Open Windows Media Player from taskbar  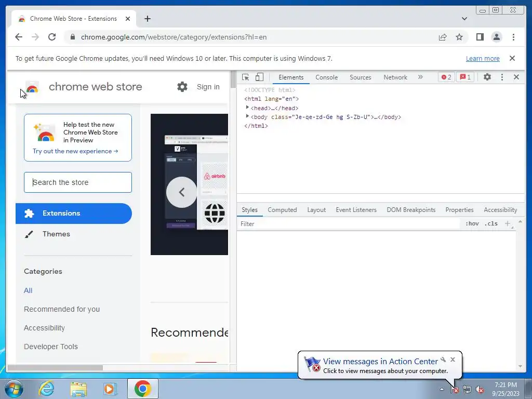pyautogui.click(x=110, y=389)
